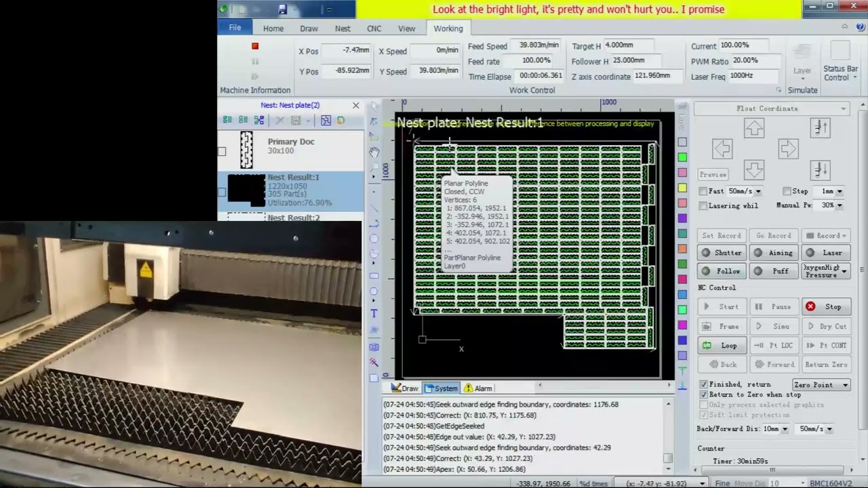Select the purple layer color swatch
Screen dimensions: 868x488
[682, 218]
